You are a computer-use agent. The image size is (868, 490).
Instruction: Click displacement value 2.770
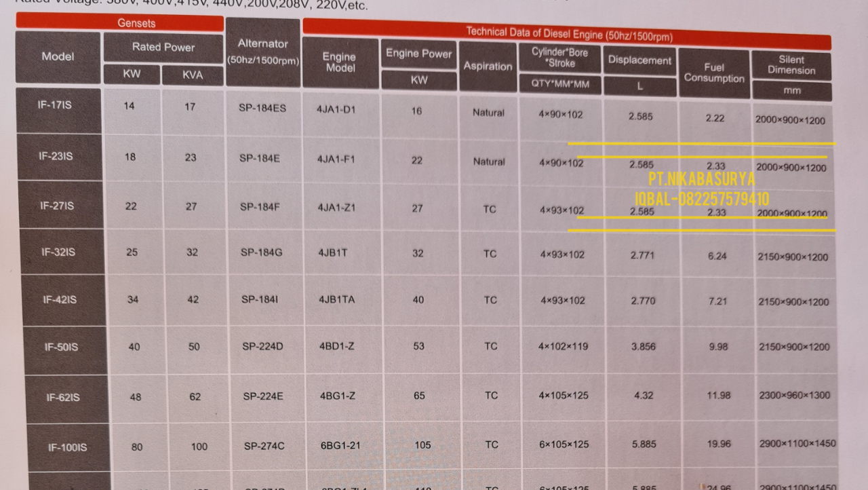coord(643,300)
